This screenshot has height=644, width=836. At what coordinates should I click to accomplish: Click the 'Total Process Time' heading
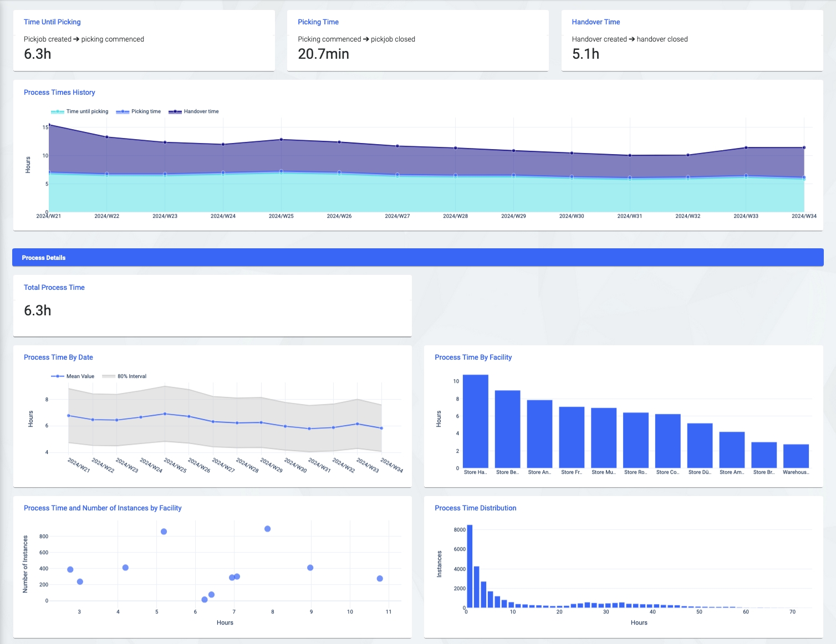pos(54,288)
